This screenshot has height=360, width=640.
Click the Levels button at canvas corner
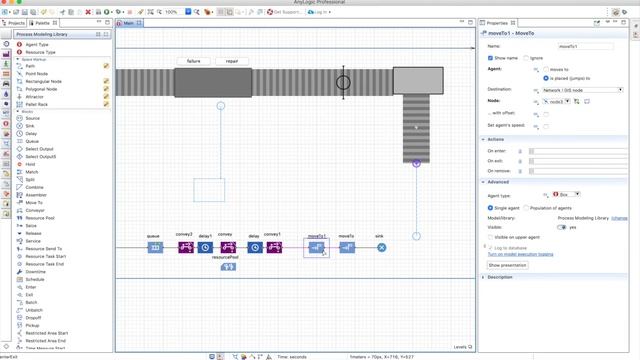click(463, 347)
